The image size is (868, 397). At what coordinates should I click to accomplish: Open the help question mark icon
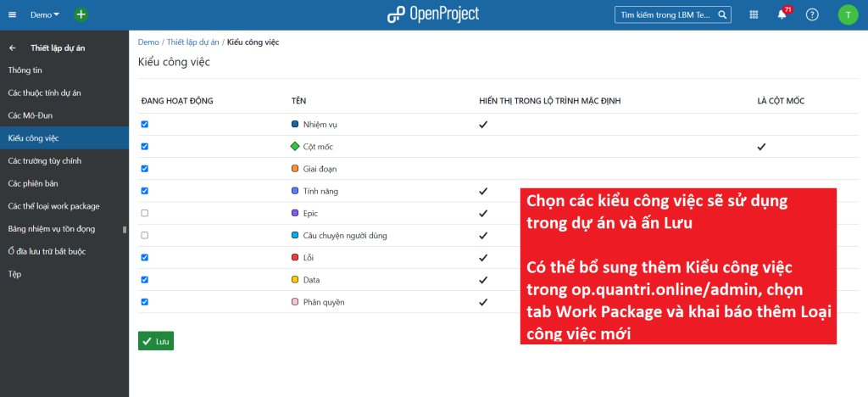[x=812, y=14]
